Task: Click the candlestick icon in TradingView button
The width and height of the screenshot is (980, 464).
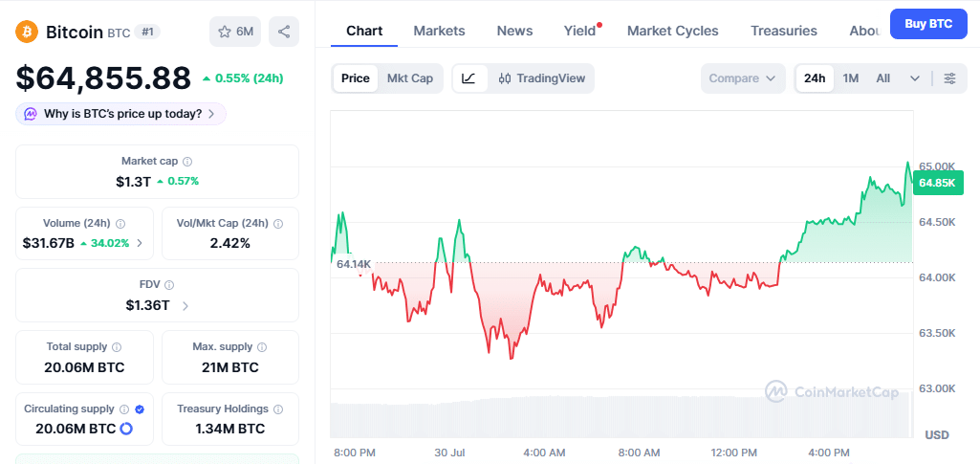Action: 505,78
